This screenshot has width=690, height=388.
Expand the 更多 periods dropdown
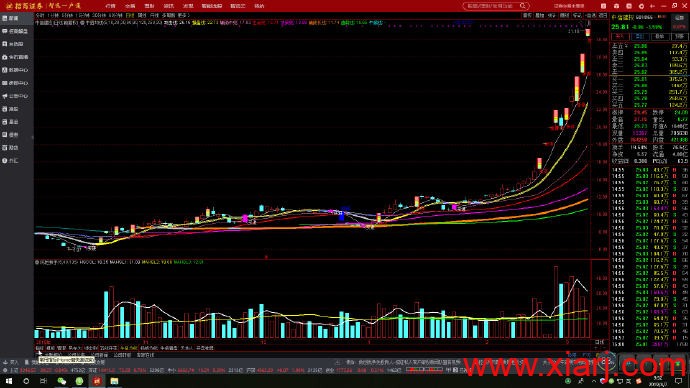coord(183,15)
